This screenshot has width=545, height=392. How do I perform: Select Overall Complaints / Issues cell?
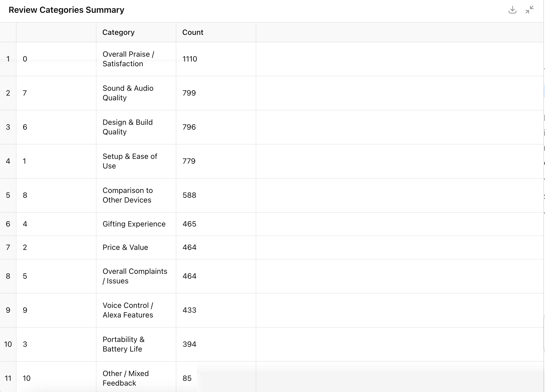click(x=135, y=276)
